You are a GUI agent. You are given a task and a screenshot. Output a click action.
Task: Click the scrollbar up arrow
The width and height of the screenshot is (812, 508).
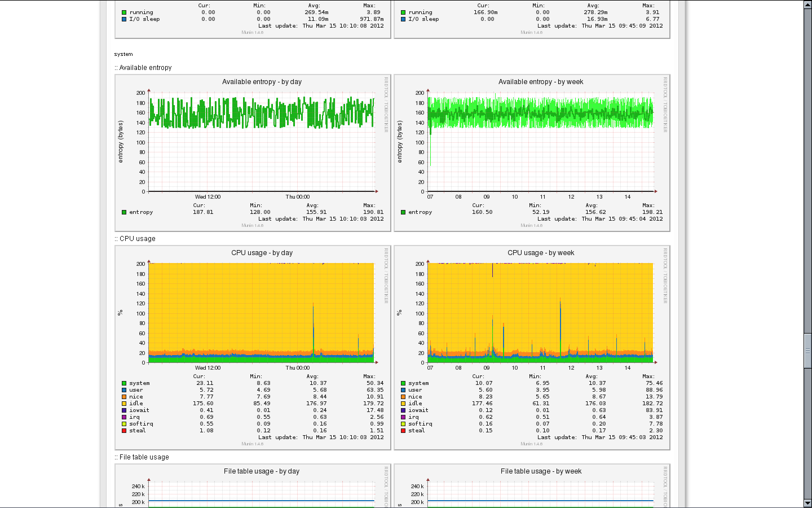tap(807, 6)
